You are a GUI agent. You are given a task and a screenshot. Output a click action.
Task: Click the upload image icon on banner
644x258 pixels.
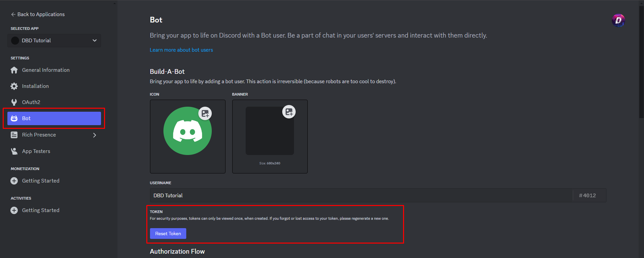(x=289, y=112)
